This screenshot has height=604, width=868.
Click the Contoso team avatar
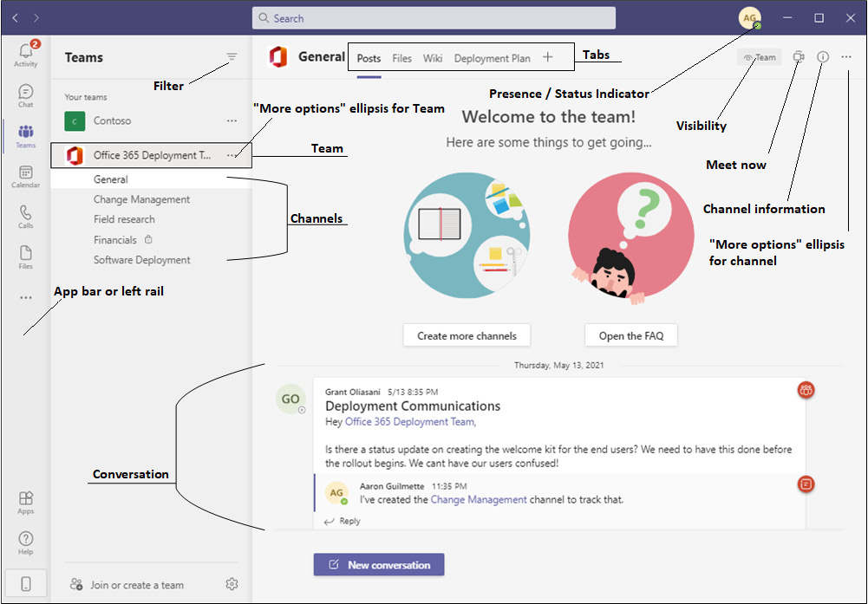pyautogui.click(x=75, y=121)
